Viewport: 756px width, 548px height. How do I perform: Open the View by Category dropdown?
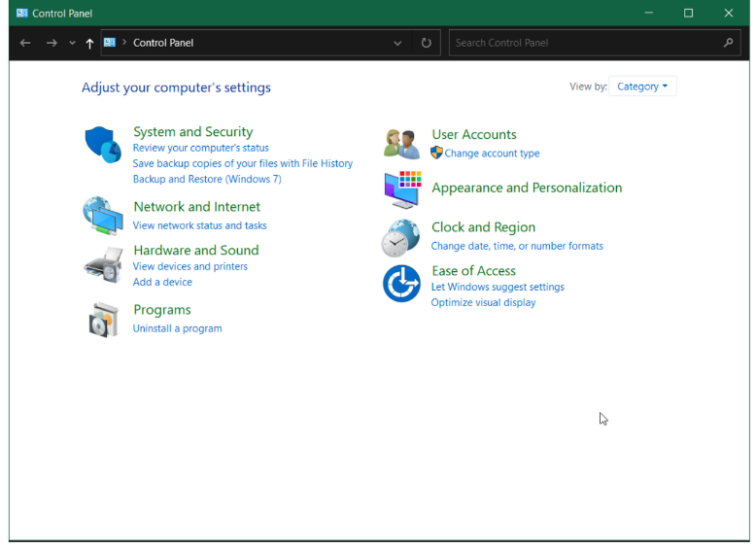(x=642, y=86)
